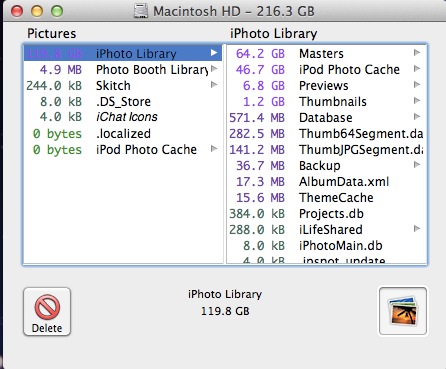
Task: Select the Thumbnails folder row
Action: [x=326, y=101]
